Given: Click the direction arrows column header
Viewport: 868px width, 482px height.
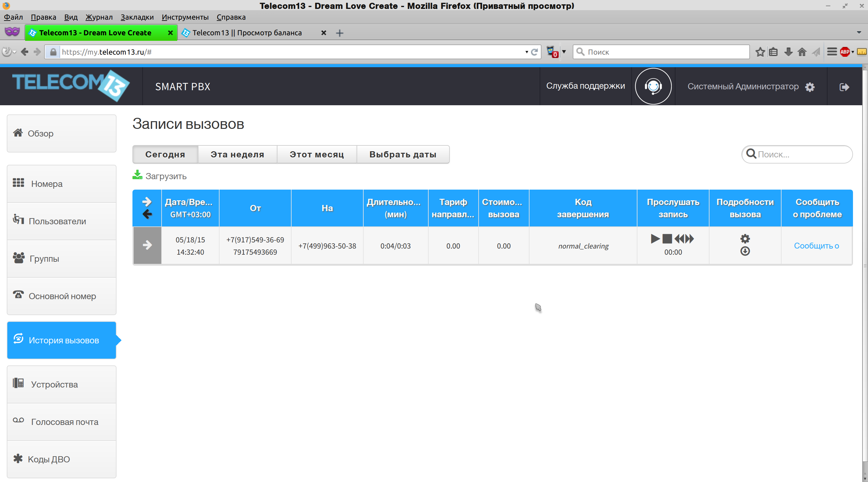Looking at the screenshot, I should [x=147, y=208].
